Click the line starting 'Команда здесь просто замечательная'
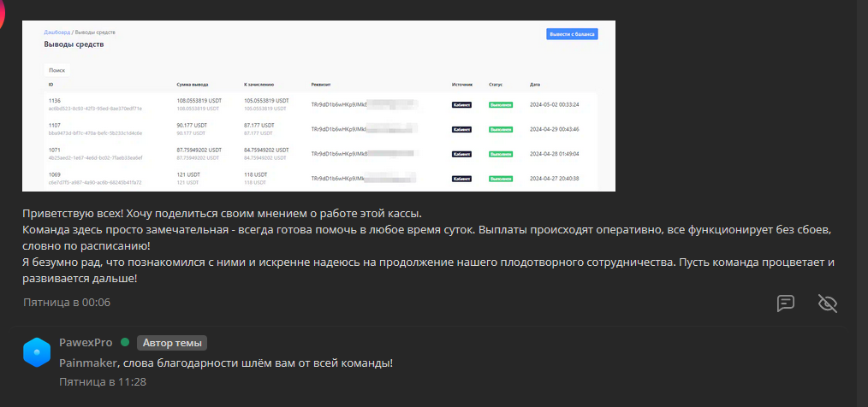The height and width of the screenshot is (407, 868). (x=427, y=229)
